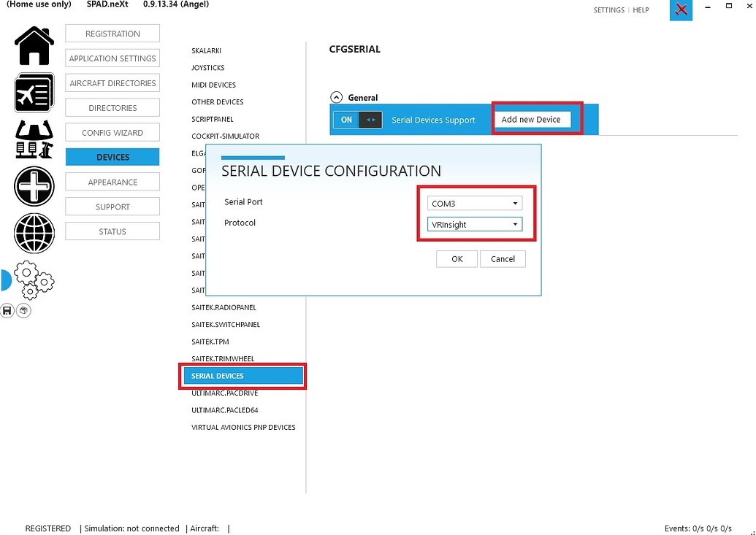Select SAITEK.RADIOPANEL in device list
This screenshot has height=535, width=756.
pos(224,307)
